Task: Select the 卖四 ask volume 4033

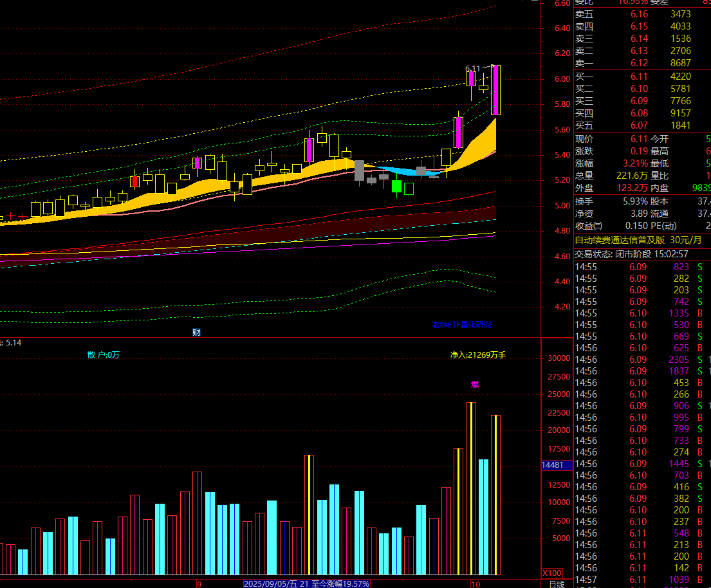Action: click(x=681, y=26)
